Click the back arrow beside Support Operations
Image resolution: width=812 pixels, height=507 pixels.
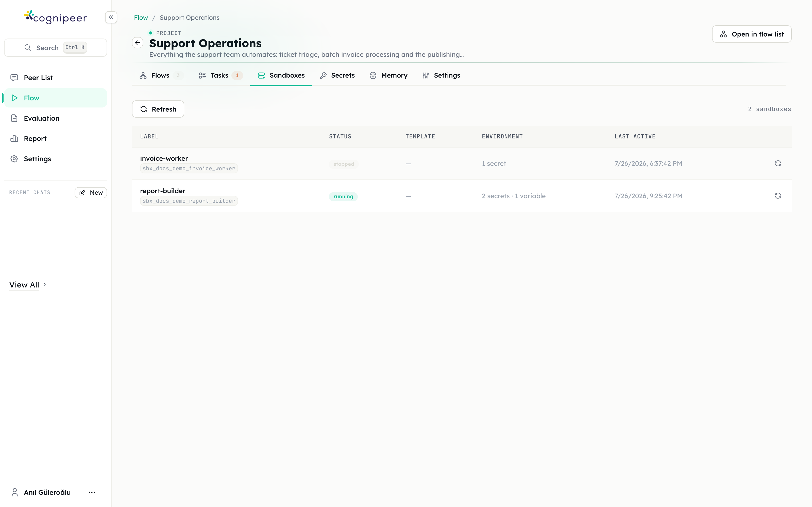[138, 43]
